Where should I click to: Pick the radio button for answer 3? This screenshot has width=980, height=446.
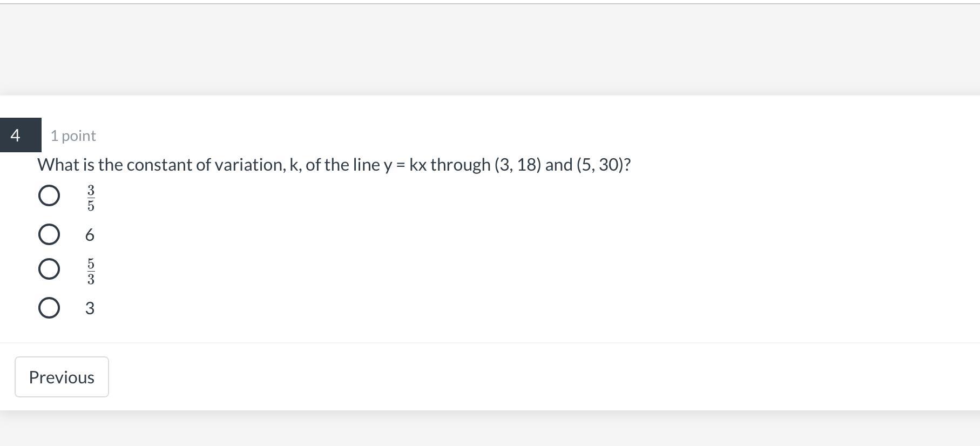click(49, 308)
